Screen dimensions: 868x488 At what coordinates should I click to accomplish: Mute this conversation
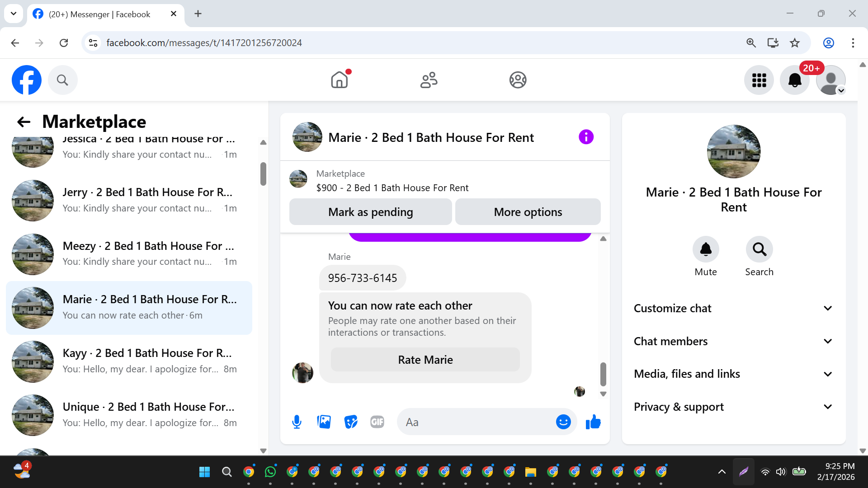point(706,249)
